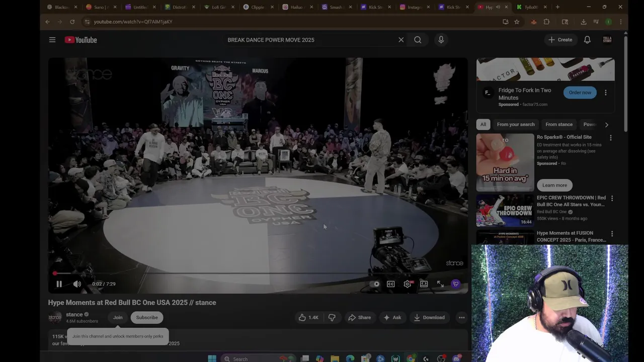This screenshot has width=644, height=362.
Task: Toggle closed captions on the video
Action: point(390,284)
